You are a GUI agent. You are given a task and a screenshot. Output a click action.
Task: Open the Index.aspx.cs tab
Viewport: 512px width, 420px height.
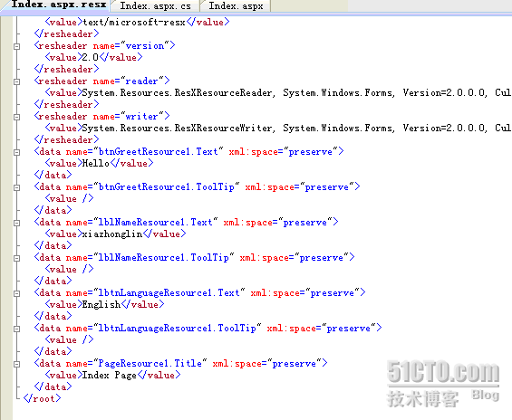coord(155,5)
